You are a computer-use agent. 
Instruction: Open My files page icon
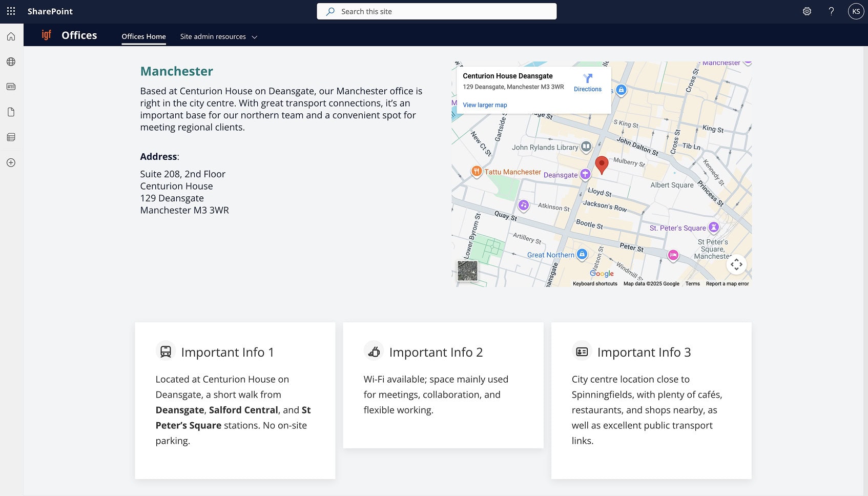pos(11,112)
